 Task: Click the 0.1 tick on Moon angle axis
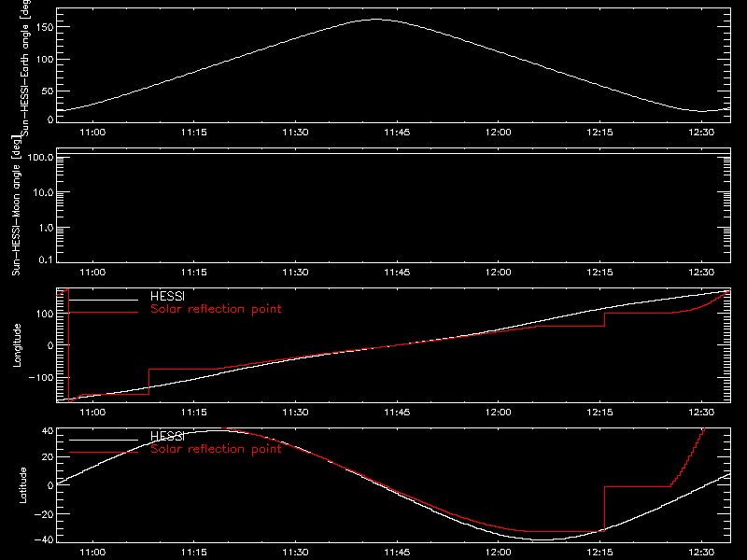click(46, 259)
